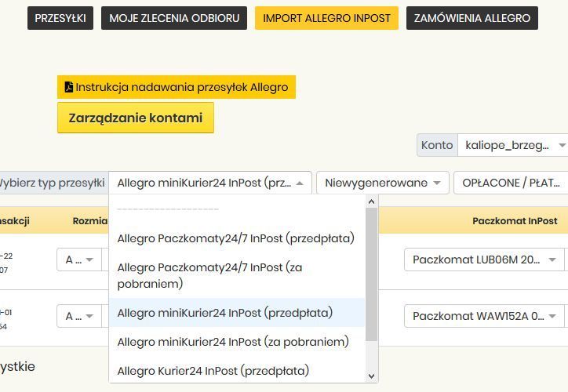The width and height of the screenshot is (568, 392).
Task: Expand the Konto kaliope_brzeg dropdown
Action: point(512,145)
